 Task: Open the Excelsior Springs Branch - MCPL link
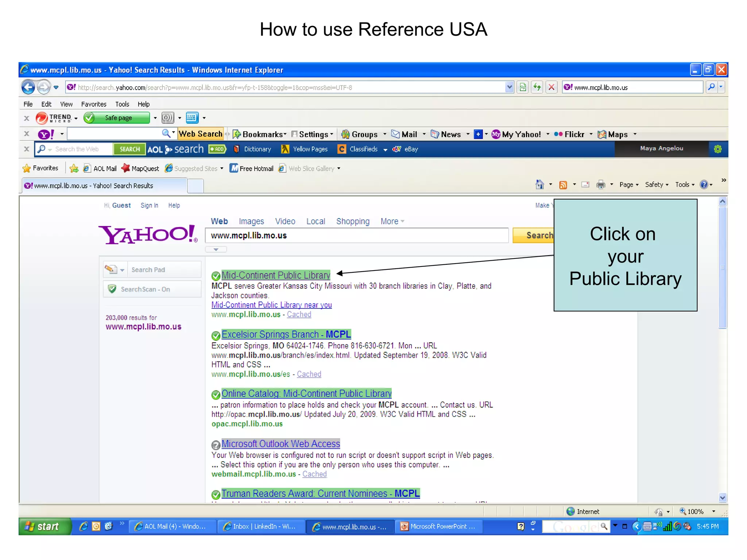(x=286, y=334)
